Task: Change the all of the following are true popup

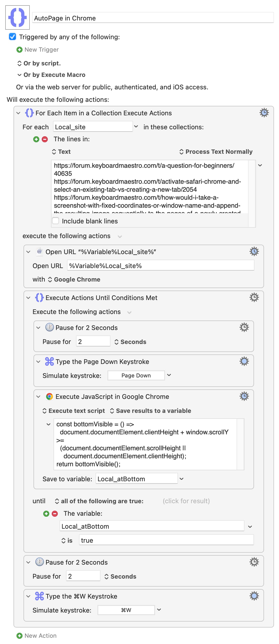Action: (99, 501)
